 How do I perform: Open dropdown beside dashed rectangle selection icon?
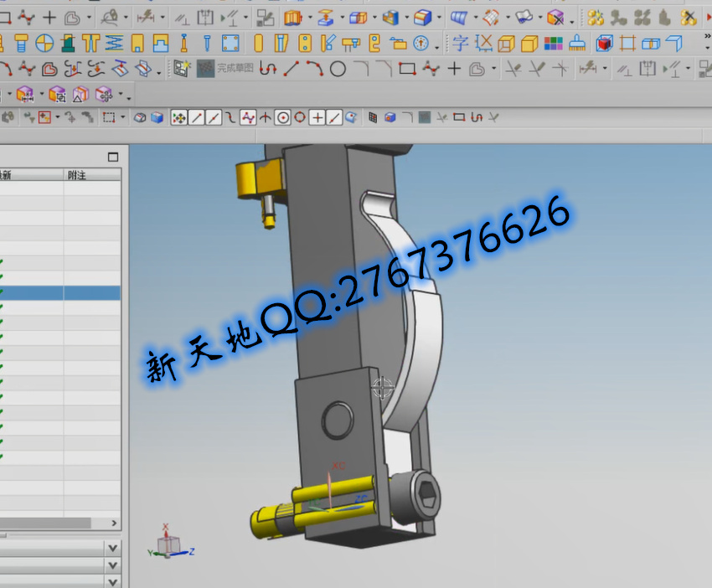[124, 118]
